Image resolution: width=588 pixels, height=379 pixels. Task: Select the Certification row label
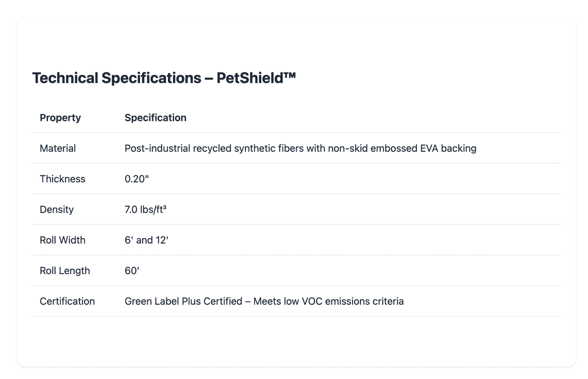[67, 301]
